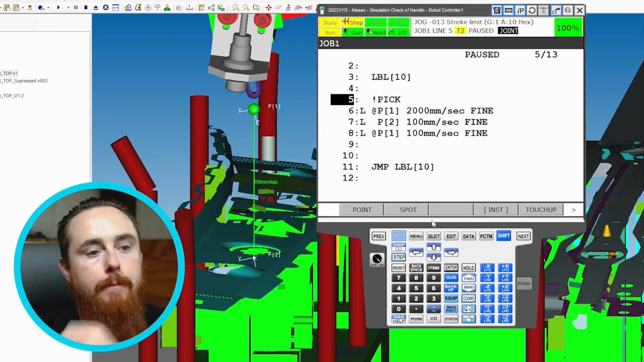
Task: Toggle the Gun status indicator
Action: tap(353, 32)
